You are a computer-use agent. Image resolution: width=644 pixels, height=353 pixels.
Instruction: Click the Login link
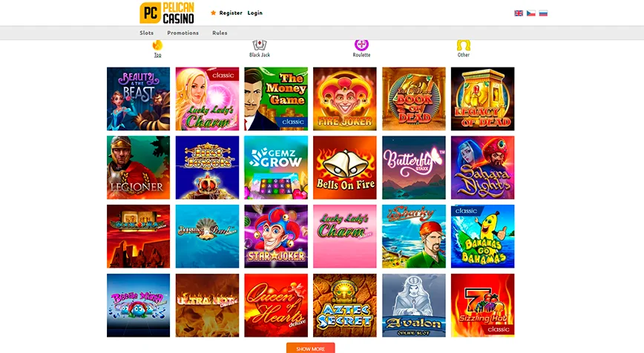[254, 13]
